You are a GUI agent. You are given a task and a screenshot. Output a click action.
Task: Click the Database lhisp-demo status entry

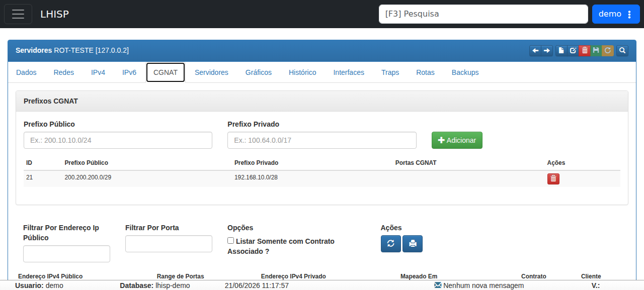coord(155,285)
